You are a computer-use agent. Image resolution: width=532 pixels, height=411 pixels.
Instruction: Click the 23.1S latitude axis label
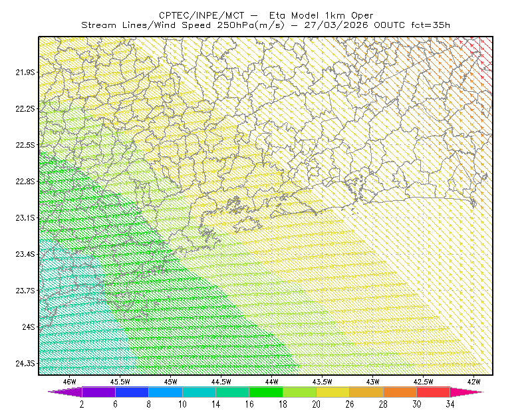(x=25, y=217)
